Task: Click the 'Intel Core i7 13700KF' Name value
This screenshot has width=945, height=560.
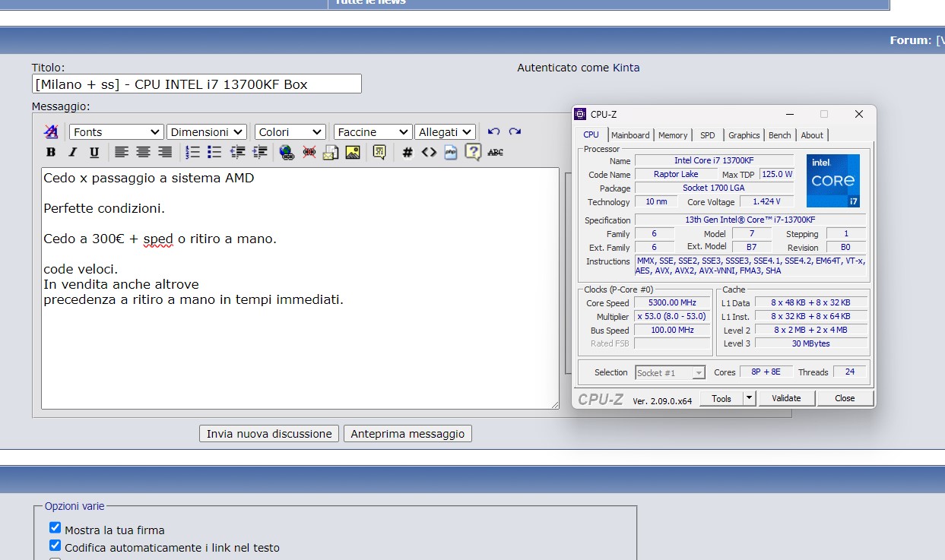Action: tap(714, 160)
